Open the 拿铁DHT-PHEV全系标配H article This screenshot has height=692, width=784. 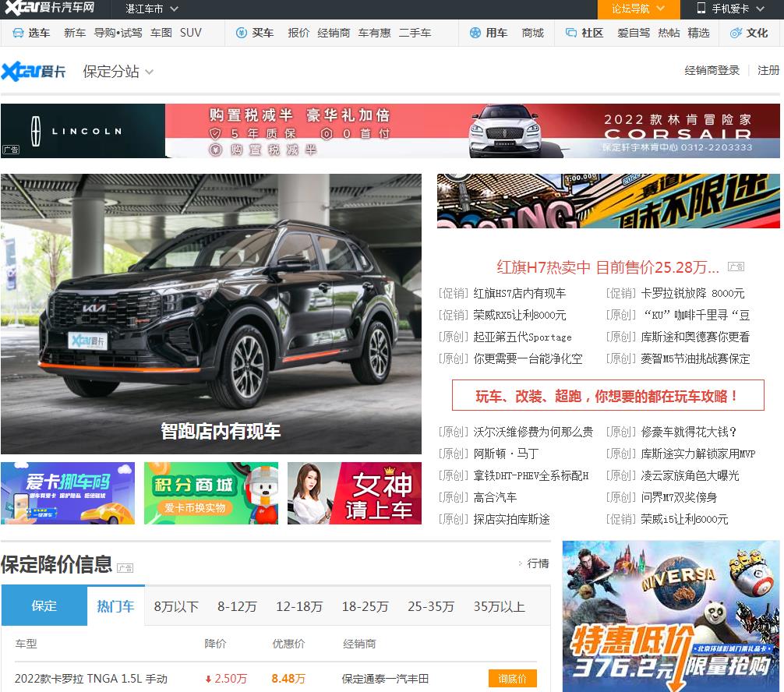pyautogui.click(x=531, y=475)
